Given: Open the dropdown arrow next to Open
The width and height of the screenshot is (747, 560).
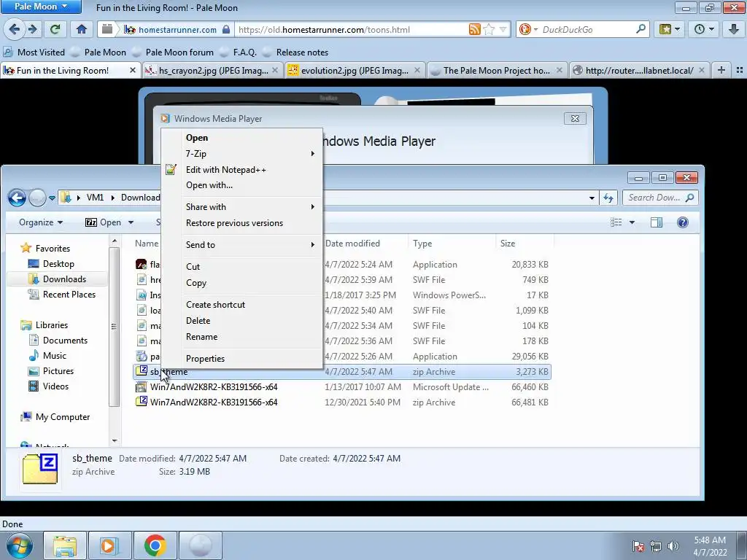Looking at the screenshot, I should [x=131, y=222].
